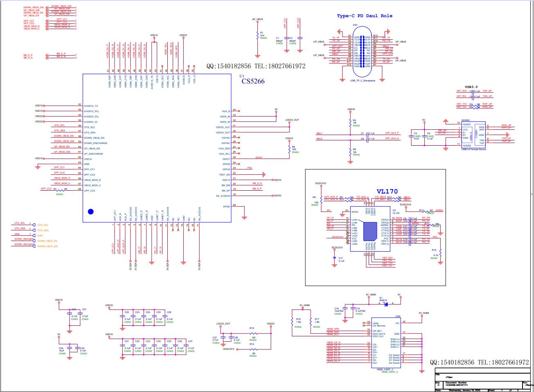534x392 pixels.
Task: Select the R15 4.7K resistor
Action: (x=441, y=255)
